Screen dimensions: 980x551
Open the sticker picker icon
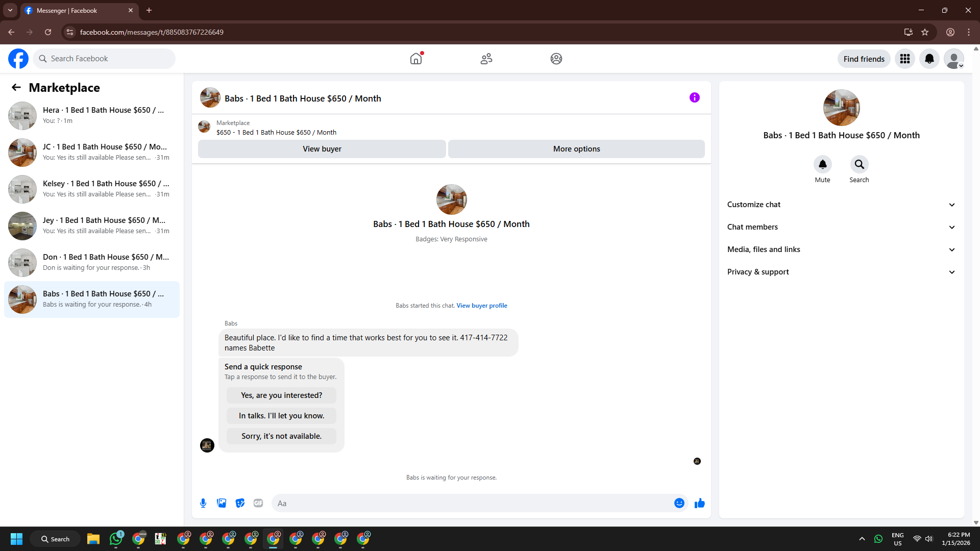240,503
